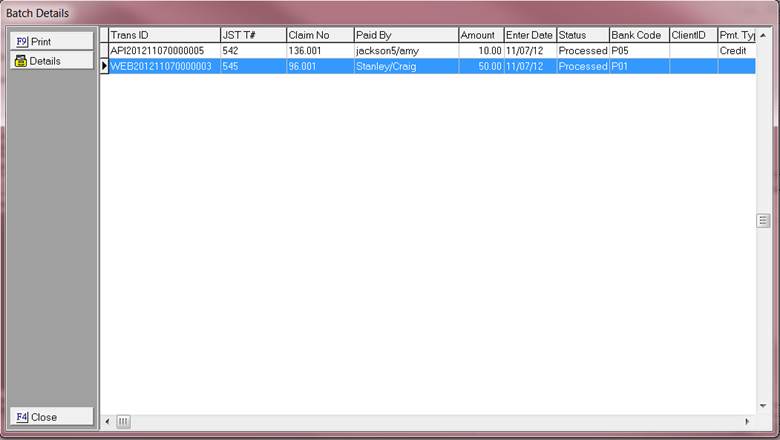This screenshot has height=440, width=780.
Task: Click the JST T# column header
Action: pos(251,35)
